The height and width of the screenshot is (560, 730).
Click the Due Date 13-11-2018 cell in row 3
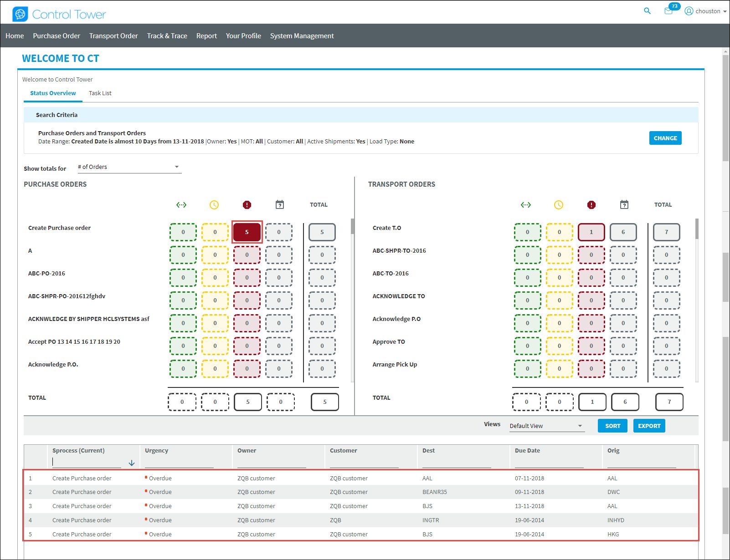(x=530, y=506)
